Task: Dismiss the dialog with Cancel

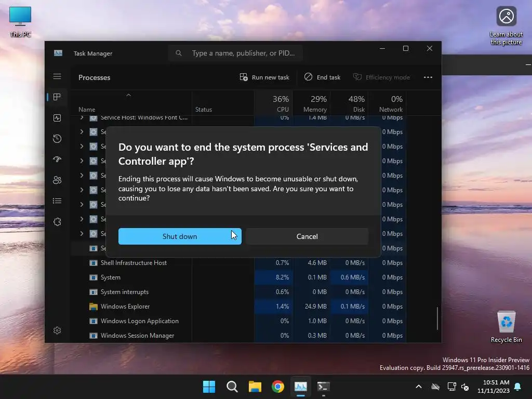Action: click(x=307, y=236)
